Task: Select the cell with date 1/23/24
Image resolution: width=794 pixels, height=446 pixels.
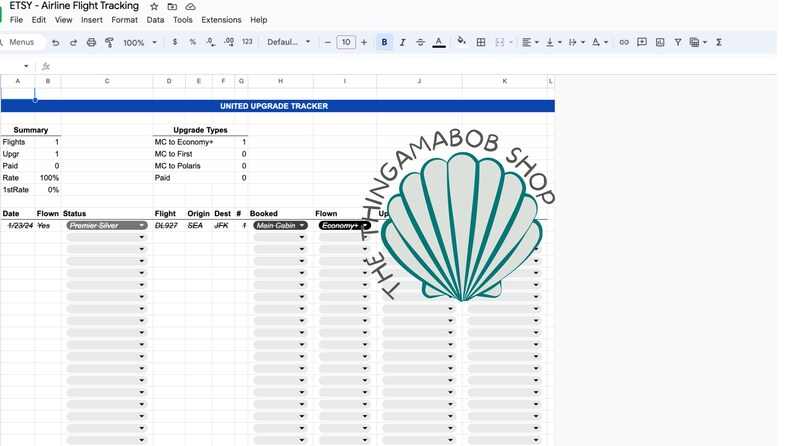Action: [x=18, y=225]
